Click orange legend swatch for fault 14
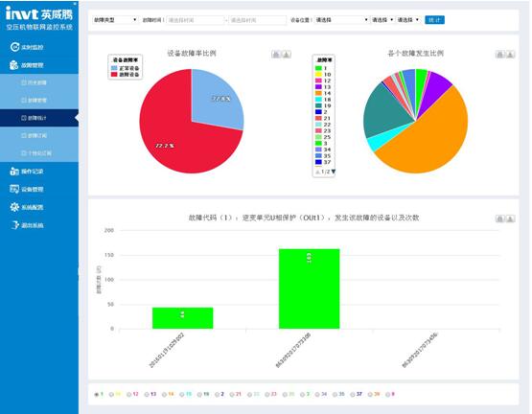 [x=318, y=93]
